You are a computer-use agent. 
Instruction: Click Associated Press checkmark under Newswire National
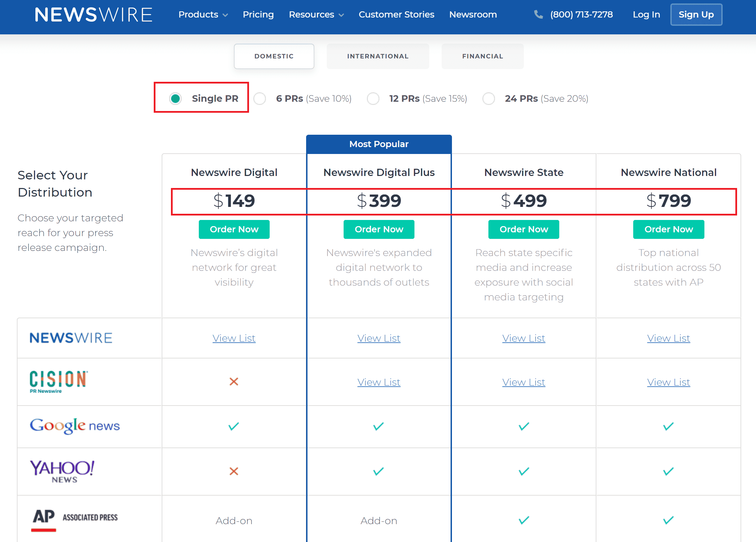tap(668, 520)
